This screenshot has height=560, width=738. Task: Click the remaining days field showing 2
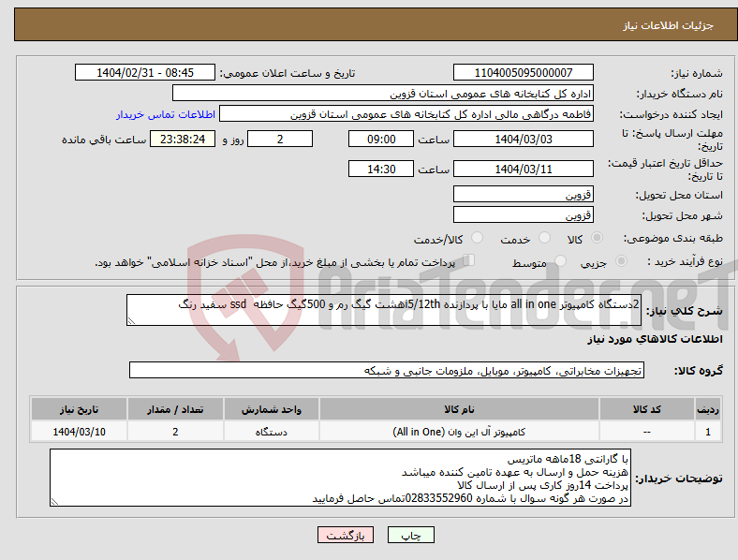280,139
